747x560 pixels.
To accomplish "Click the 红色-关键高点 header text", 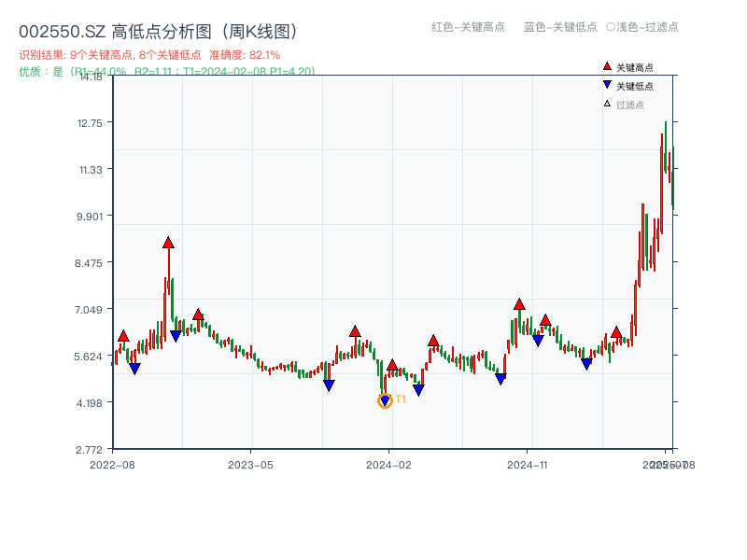I will 468,27.
